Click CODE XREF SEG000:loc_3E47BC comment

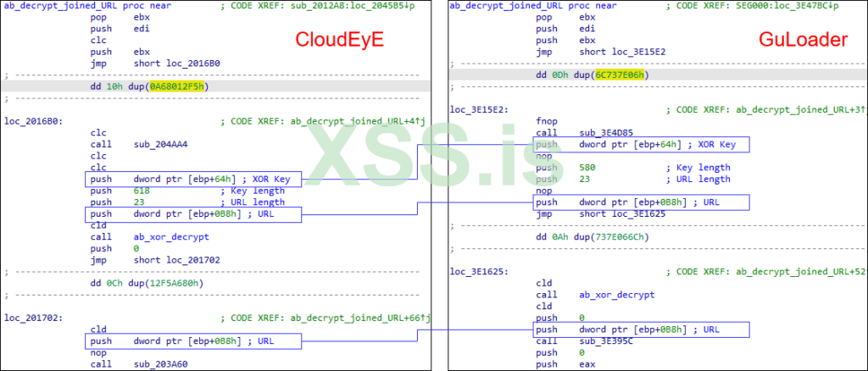tap(753, 6)
